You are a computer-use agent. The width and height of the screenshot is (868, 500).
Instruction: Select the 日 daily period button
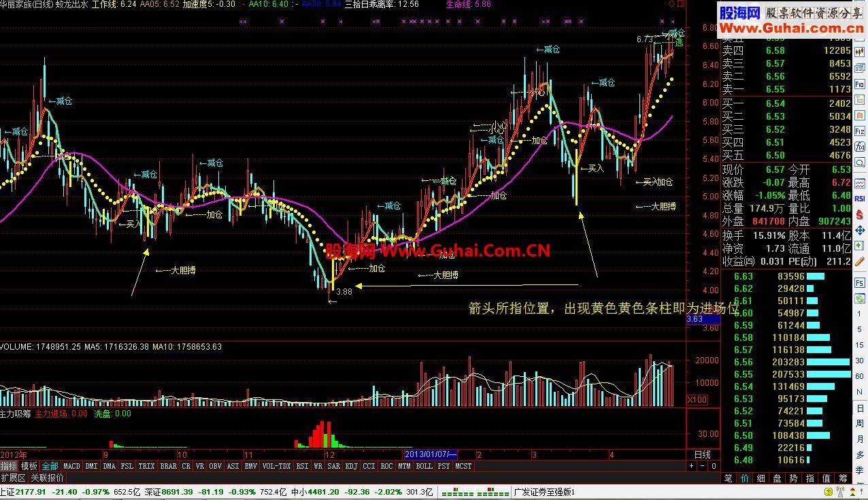(860, 407)
